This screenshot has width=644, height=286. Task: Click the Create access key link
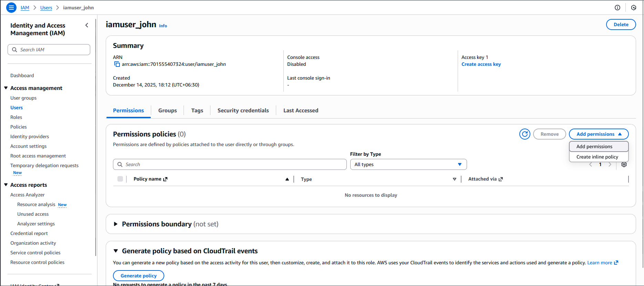point(481,64)
